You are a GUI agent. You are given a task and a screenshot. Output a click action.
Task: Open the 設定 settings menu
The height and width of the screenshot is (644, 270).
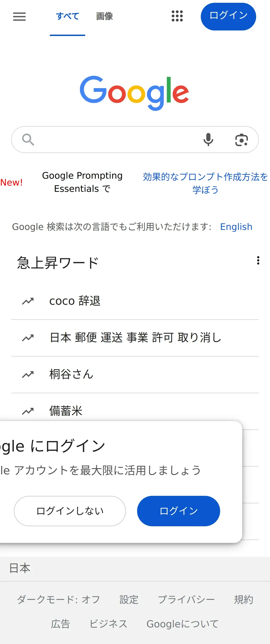point(129,599)
